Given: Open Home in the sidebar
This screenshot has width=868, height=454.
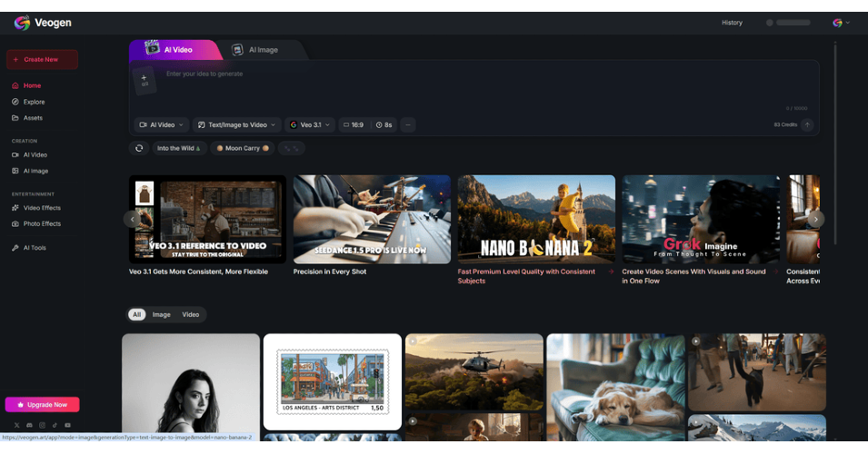Looking at the screenshot, I should click(x=26, y=85).
